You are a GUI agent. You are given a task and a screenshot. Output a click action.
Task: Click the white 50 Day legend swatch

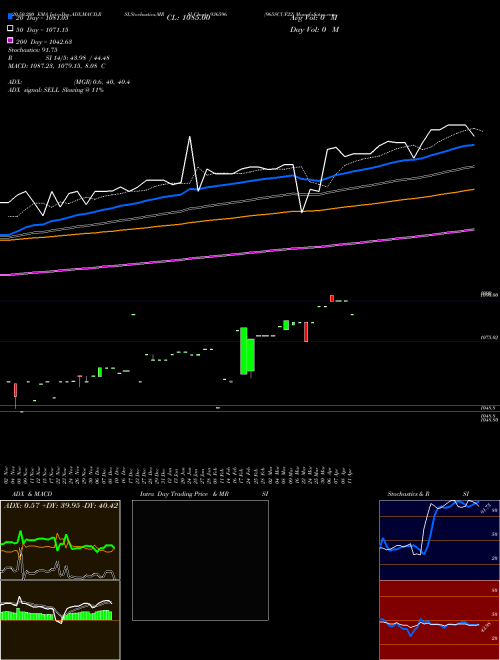(x=11, y=29)
